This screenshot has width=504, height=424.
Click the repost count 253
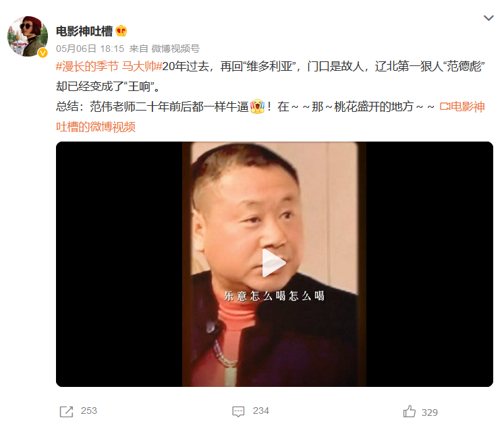(x=88, y=411)
